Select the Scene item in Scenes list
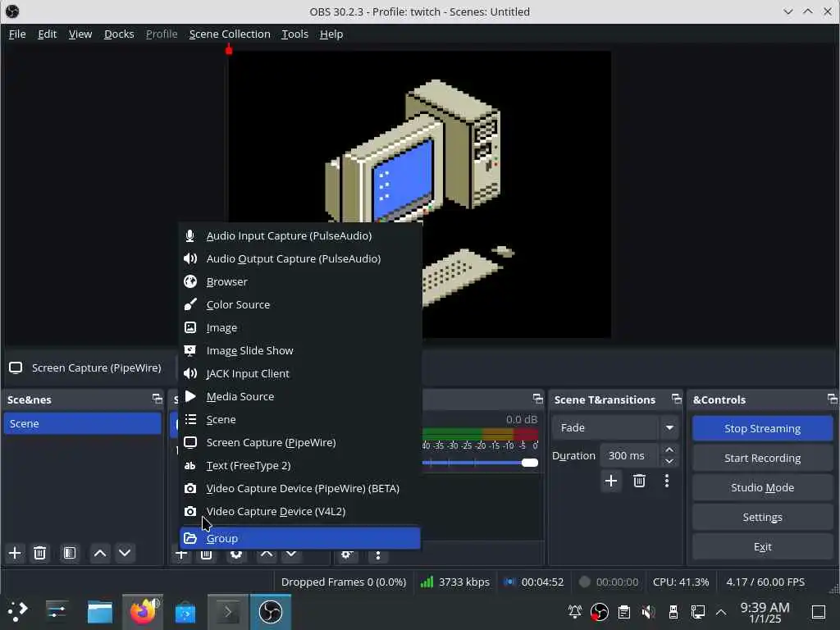 pos(83,424)
